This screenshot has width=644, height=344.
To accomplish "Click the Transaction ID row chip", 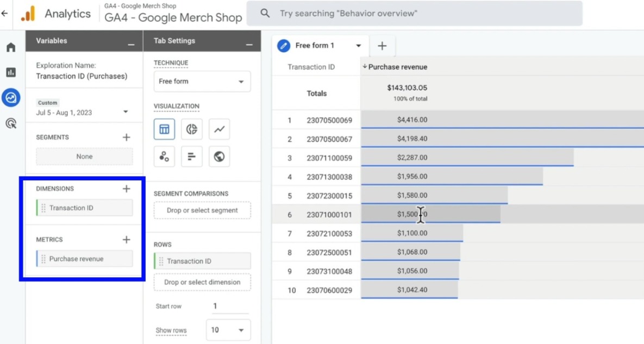I will coord(202,261).
